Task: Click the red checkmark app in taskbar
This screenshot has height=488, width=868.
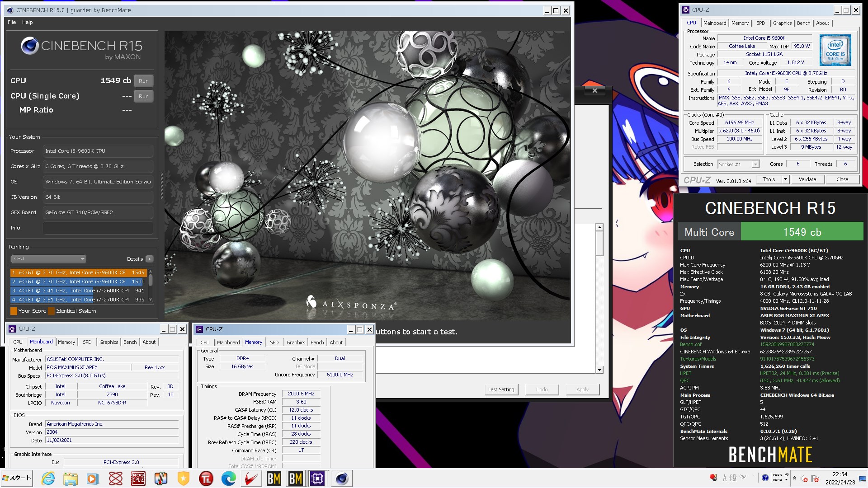Action: 251,479
